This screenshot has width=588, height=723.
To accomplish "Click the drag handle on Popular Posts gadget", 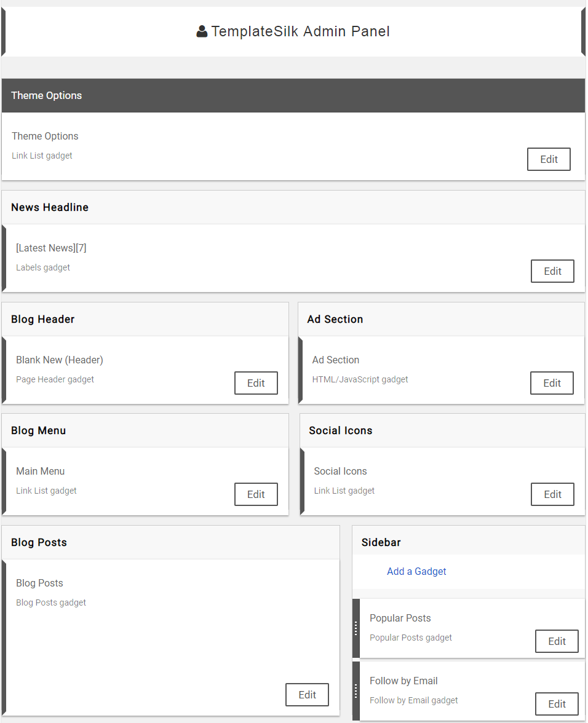I will click(x=356, y=628).
